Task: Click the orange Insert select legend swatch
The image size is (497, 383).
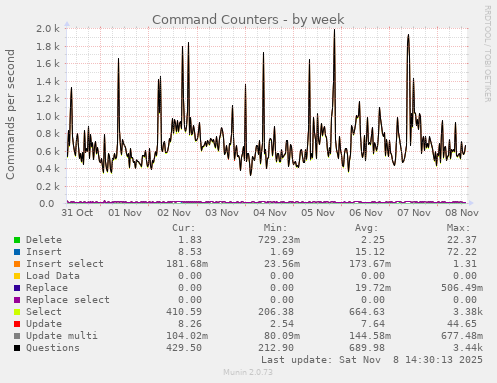Action: [17, 264]
